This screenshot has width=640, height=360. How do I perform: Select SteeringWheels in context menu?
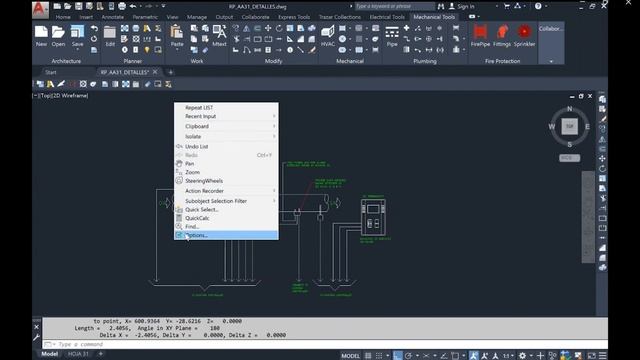[226, 181]
